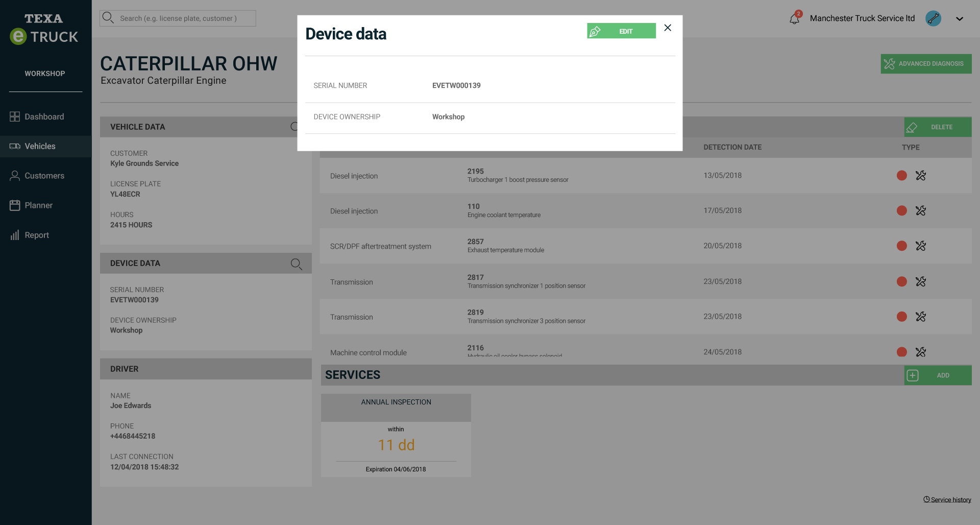The image size is (980, 525).
Task: Click the 2415 HOURS value
Action: [131, 225]
